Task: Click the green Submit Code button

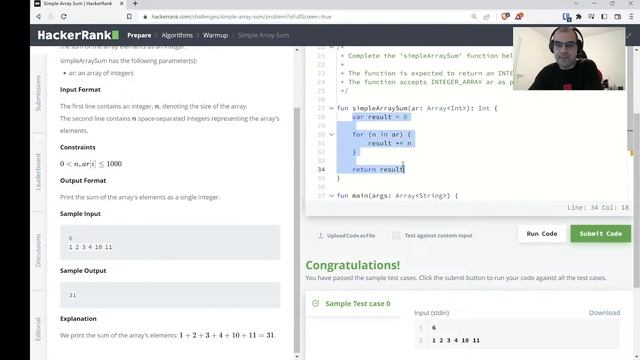Action: (601, 234)
